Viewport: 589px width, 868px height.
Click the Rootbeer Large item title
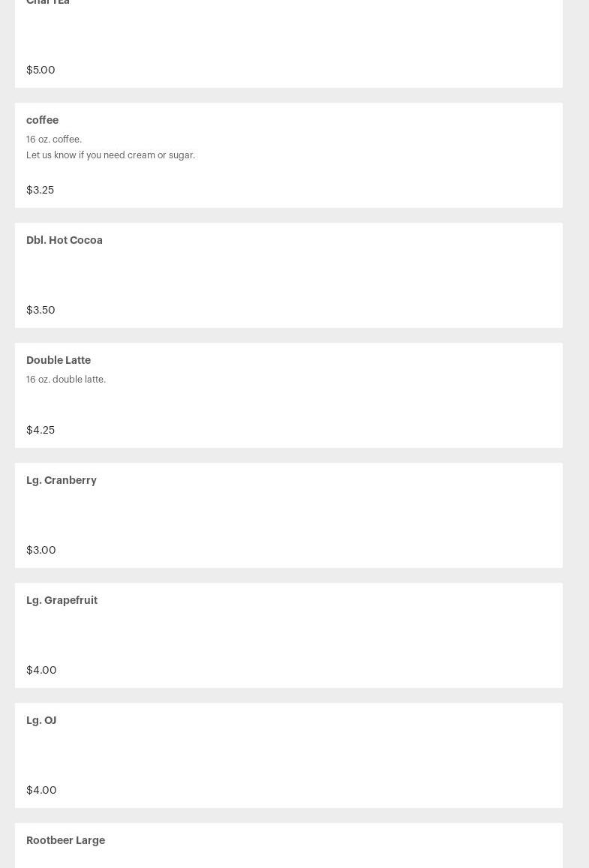pyautogui.click(x=65, y=840)
